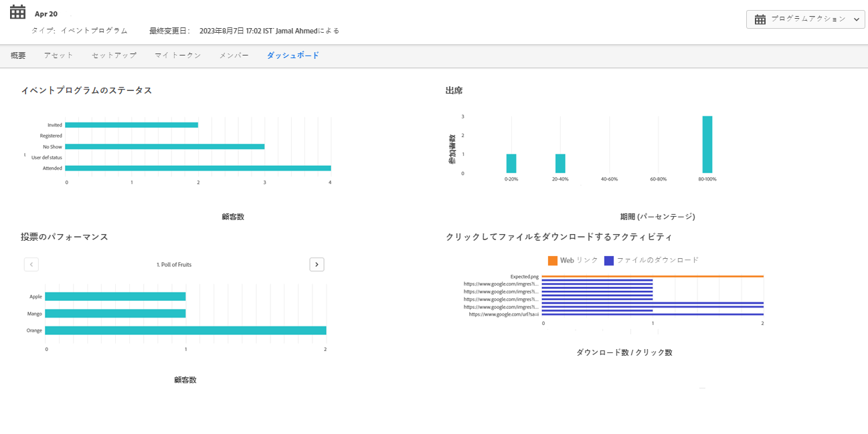Open the プログラムアクション dropdown
Image resolution: width=868 pixels, height=434 pixels.
(x=805, y=19)
